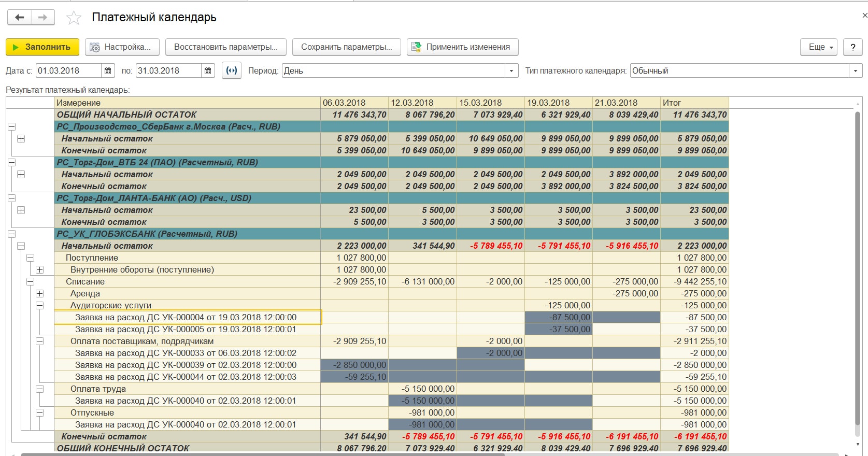Click the end date field showing 31.03.2018
The width and height of the screenshot is (868, 456).
168,70
